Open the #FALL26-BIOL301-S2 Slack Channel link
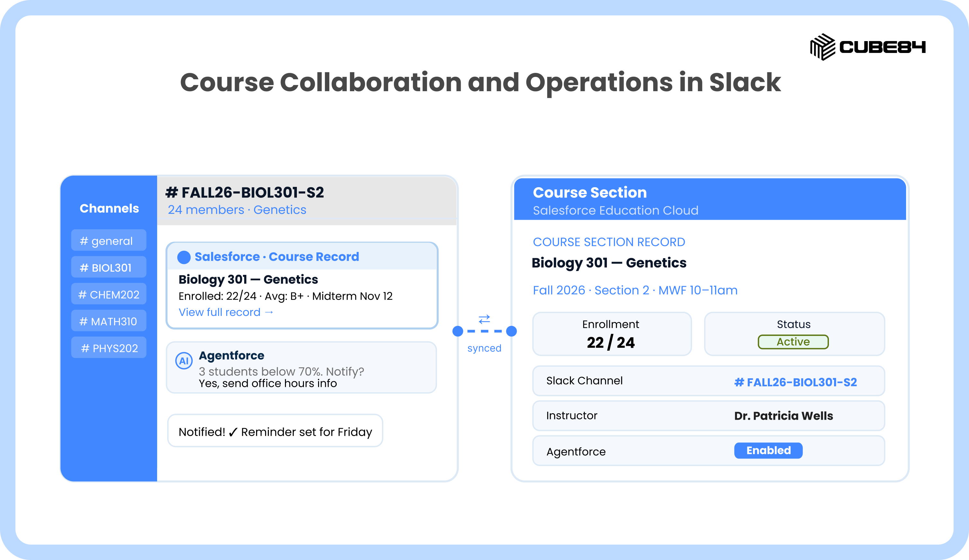The image size is (969, 560). 796,382
